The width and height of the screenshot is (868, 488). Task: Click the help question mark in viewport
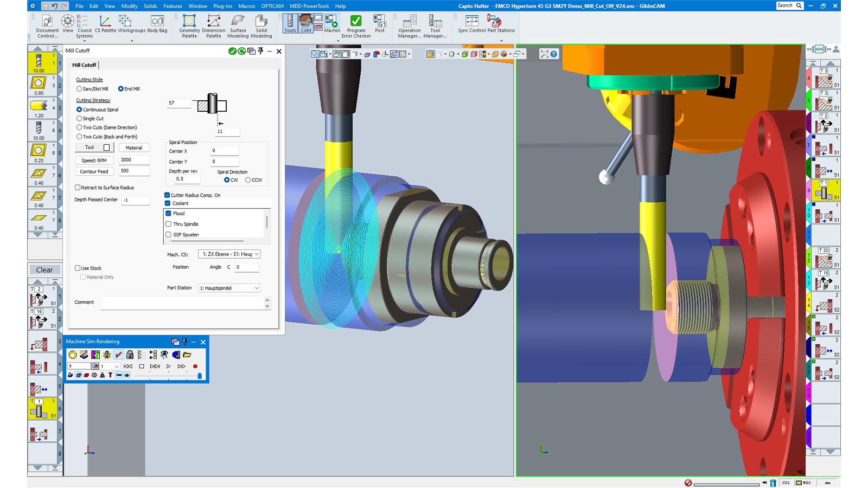(x=554, y=54)
